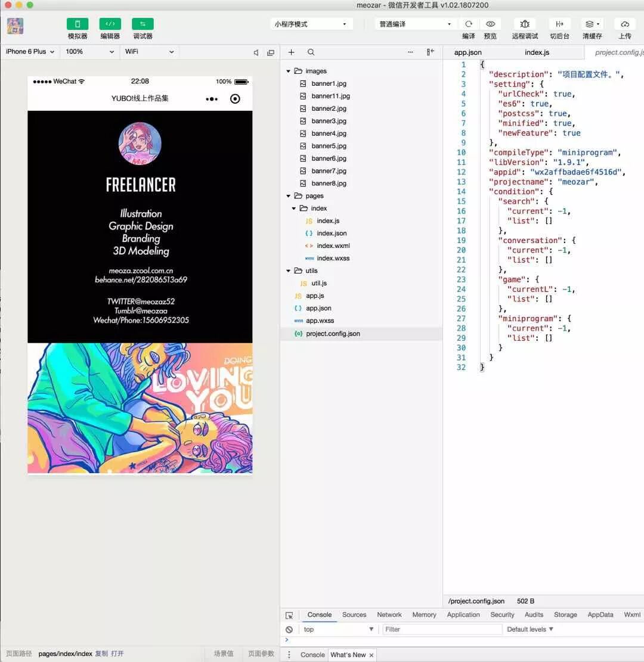Open the 小程序模式 mode dropdown
The height and width of the screenshot is (662, 644).
[x=311, y=24]
